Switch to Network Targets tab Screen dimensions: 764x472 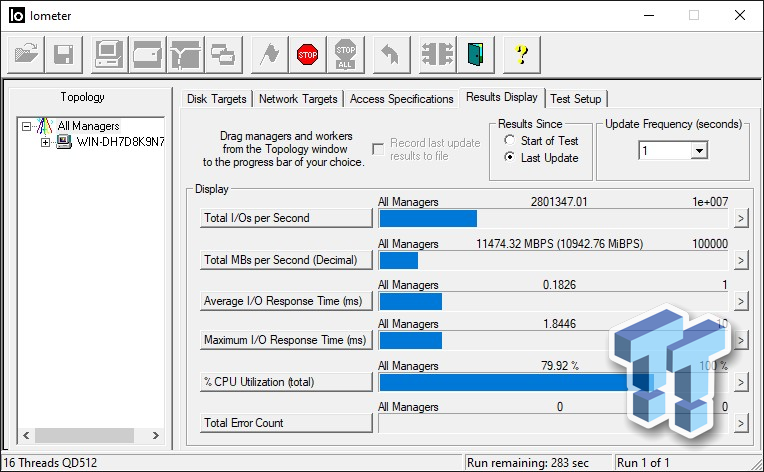point(298,99)
